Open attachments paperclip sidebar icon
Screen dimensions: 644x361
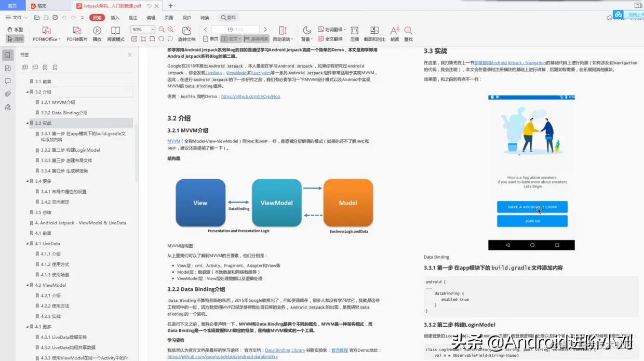7,94
